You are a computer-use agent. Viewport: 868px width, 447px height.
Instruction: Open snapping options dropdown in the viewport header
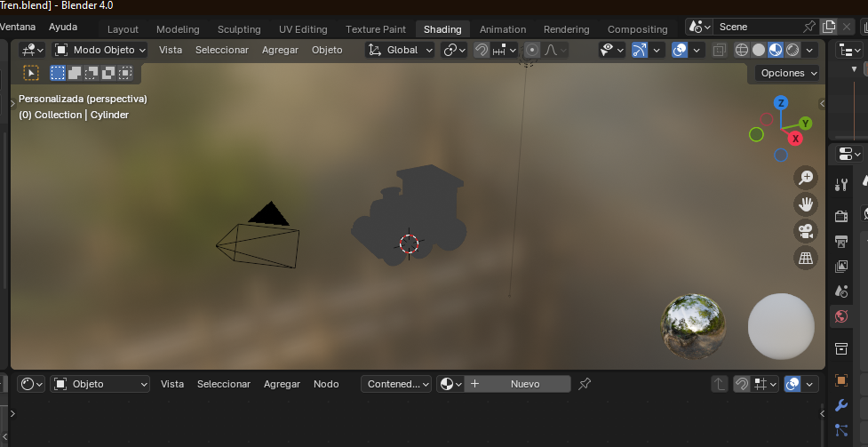pyautogui.click(x=505, y=50)
